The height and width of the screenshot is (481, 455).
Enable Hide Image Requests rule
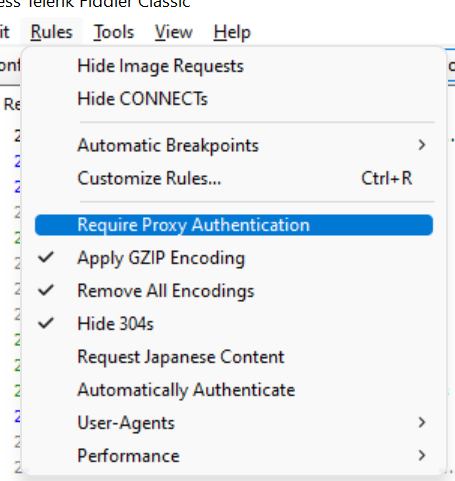pyautogui.click(x=234, y=66)
